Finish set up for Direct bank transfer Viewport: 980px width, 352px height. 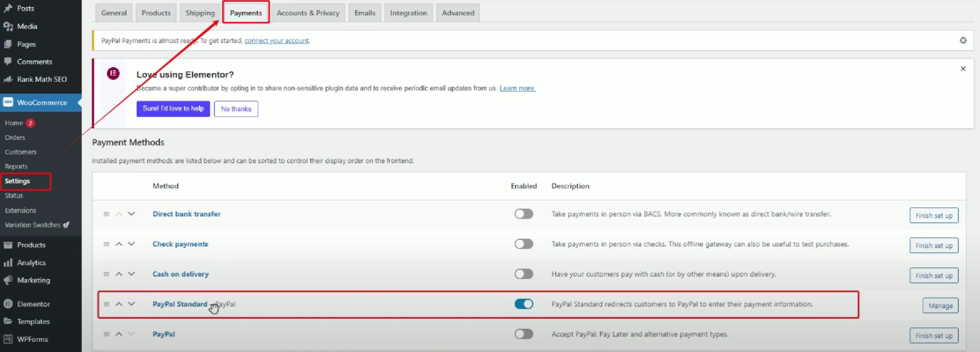pos(934,216)
